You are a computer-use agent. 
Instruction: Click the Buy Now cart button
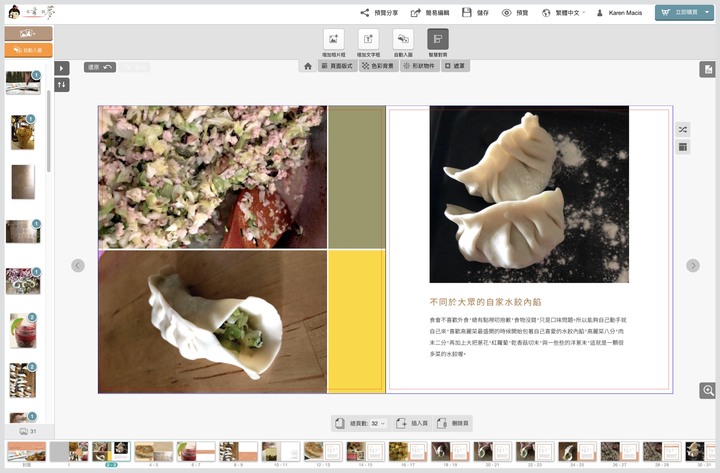(x=679, y=13)
